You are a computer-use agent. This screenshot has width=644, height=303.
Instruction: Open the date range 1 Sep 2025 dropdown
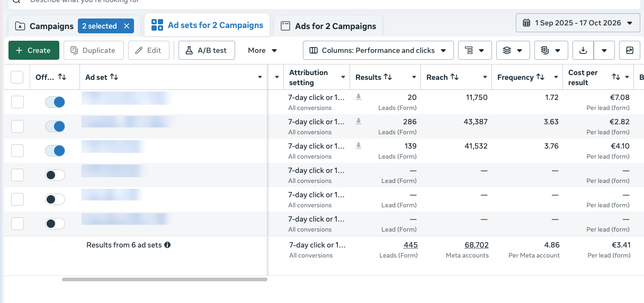[578, 23]
